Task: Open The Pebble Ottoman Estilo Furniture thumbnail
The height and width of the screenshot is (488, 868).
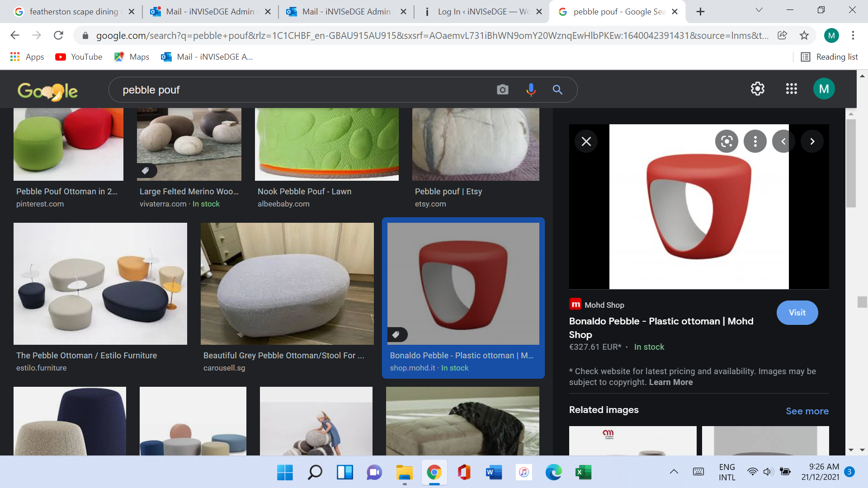Action: coord(100,284)
